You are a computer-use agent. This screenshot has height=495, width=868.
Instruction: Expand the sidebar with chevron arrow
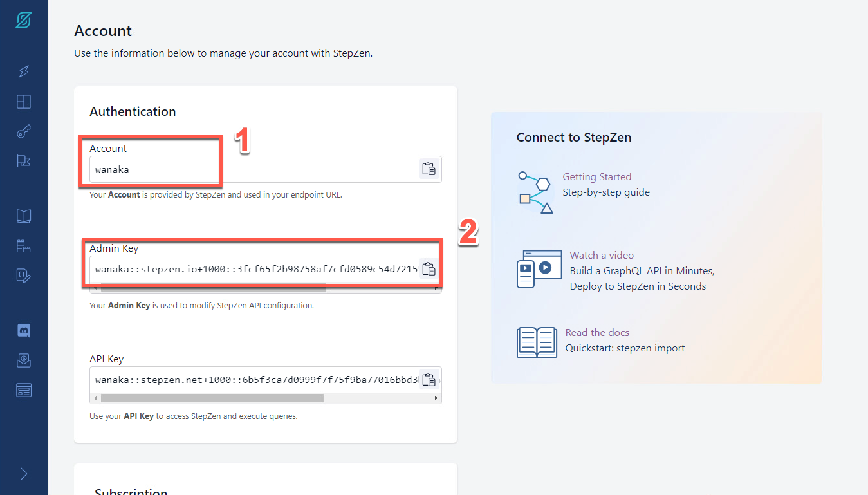(x=24, y=474)
